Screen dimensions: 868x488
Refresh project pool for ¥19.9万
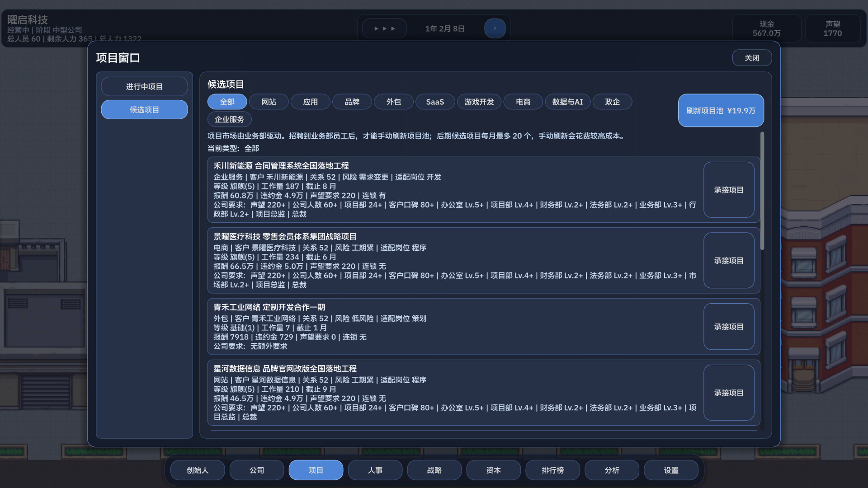tap(721, 110)
